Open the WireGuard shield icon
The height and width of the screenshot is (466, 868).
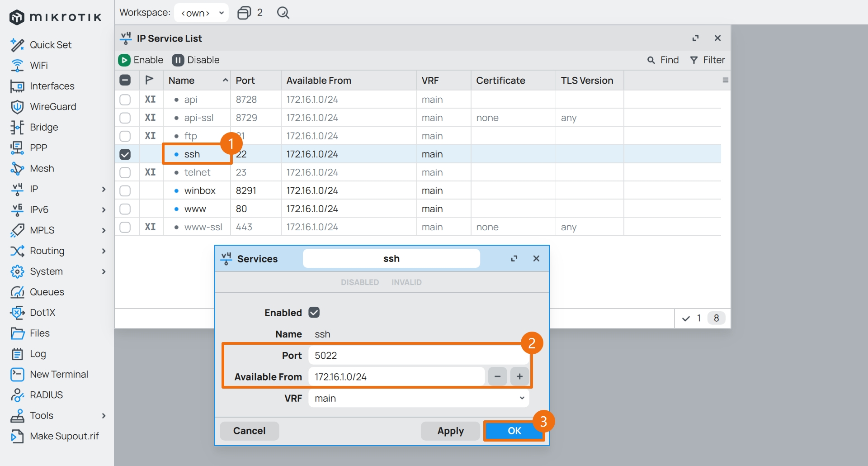(17, 107)
